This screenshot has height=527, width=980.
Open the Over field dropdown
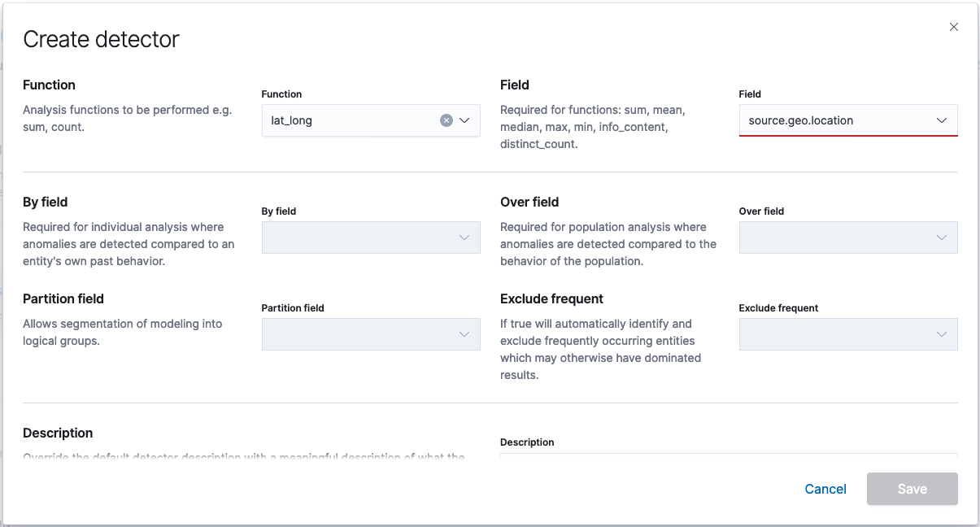click(x=848, y=237)
